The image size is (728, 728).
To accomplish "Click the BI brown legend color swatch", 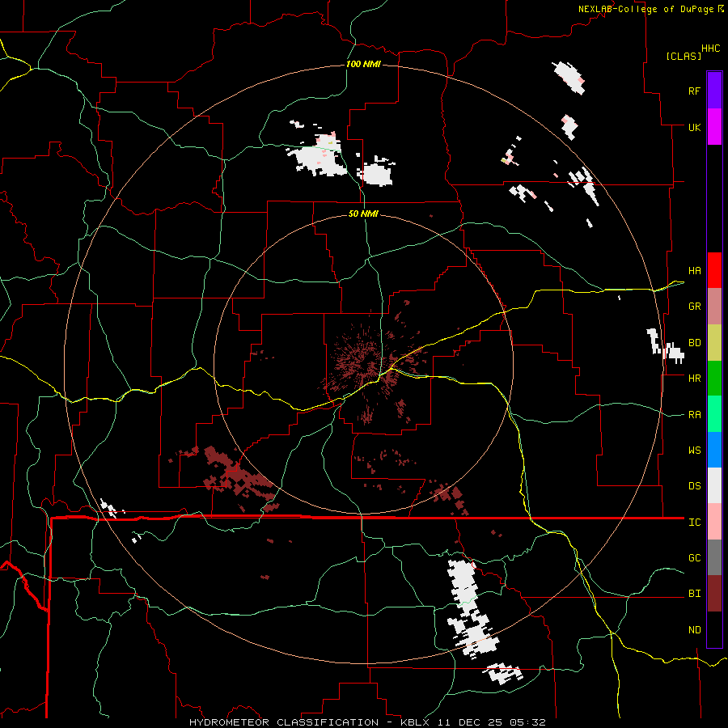I will (714, 594).
